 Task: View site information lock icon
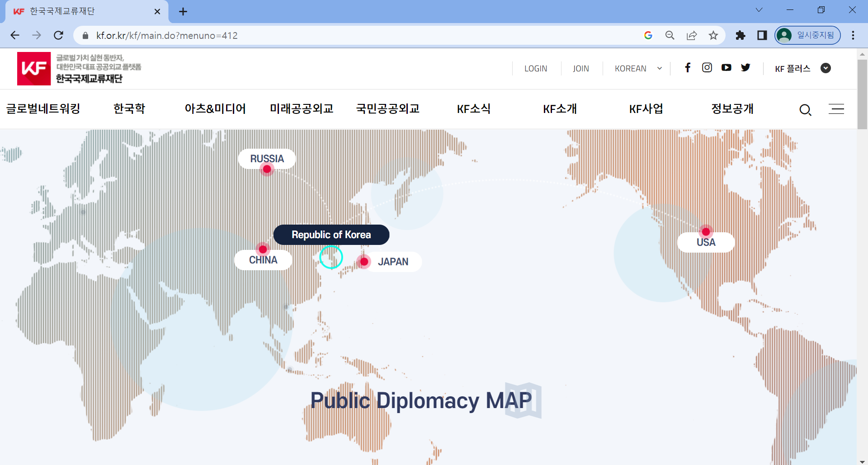click(85, 35)
